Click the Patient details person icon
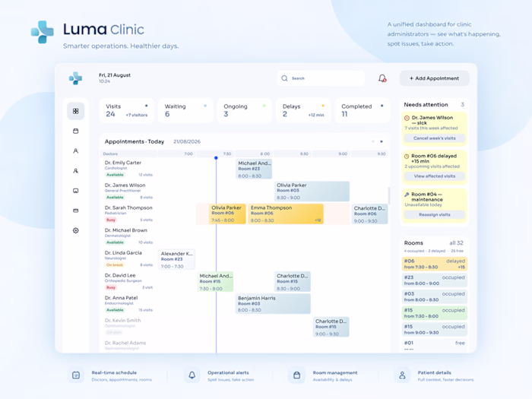This screenshot has height=399, width=532. 402,375
